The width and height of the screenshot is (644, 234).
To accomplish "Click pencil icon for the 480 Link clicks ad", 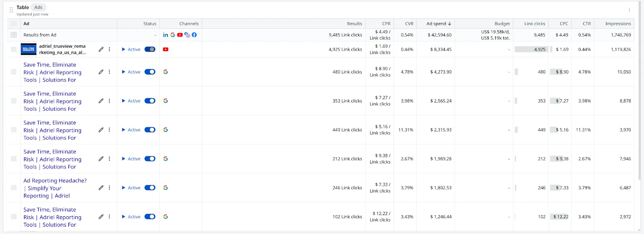I will [101, 72].
